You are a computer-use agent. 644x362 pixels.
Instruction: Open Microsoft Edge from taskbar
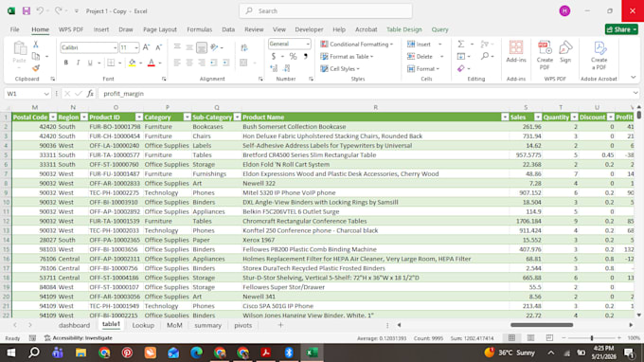pyautogui.click(x=197, y=353)
